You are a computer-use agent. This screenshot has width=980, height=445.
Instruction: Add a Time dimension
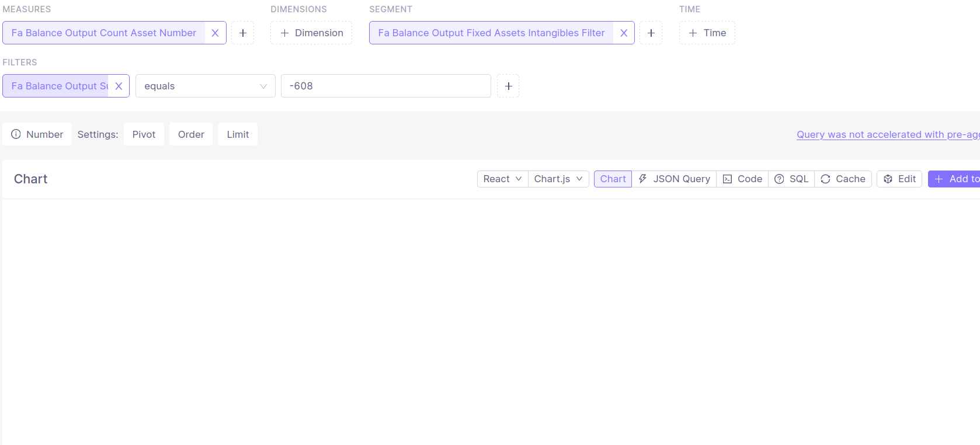707,33
